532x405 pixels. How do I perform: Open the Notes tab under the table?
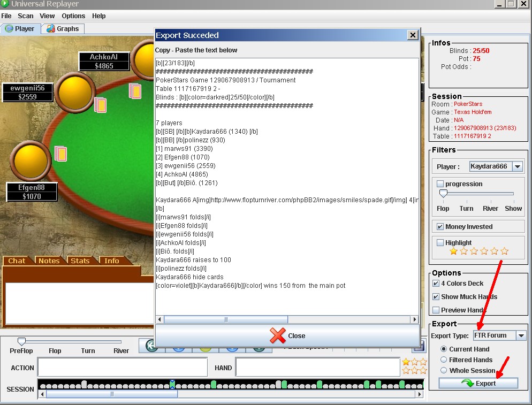point(49,261)
